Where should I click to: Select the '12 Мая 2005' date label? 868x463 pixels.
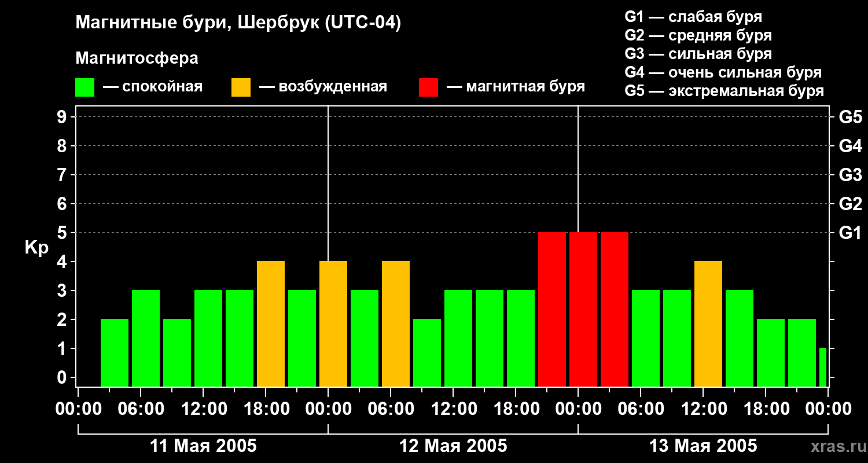(453, 446)
